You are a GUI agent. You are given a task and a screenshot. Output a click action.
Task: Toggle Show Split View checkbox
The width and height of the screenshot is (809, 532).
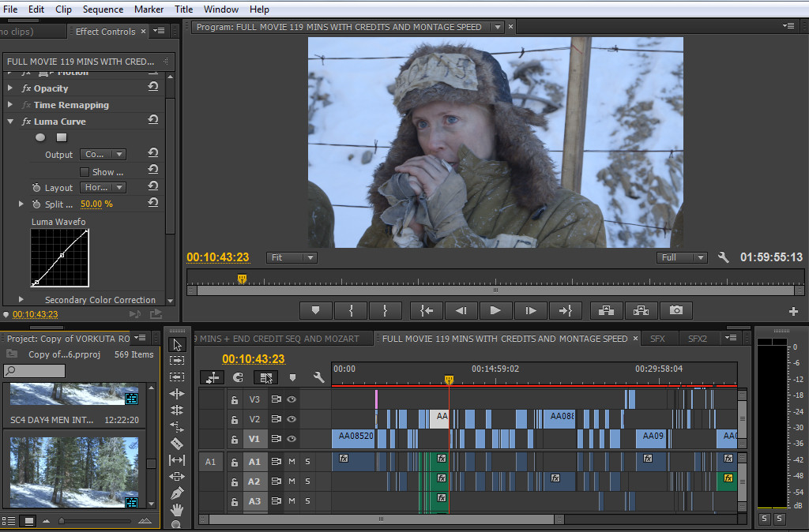(85, 171)
